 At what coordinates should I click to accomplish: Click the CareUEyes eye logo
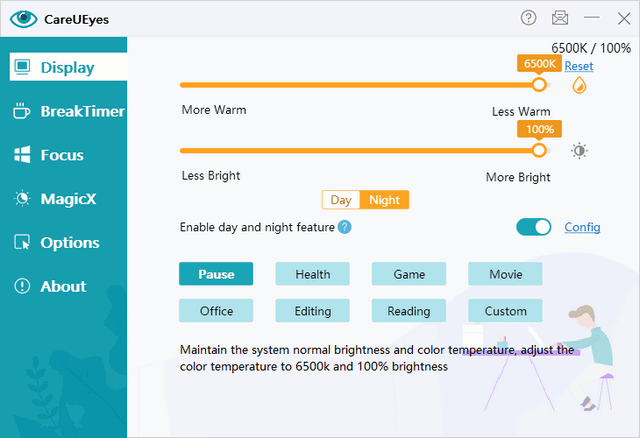[23, 19]
